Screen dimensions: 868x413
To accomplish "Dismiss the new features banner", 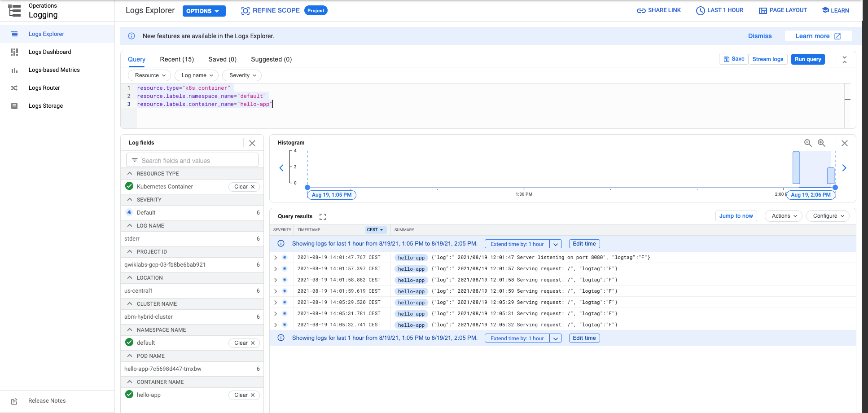I will coord(760,36).
